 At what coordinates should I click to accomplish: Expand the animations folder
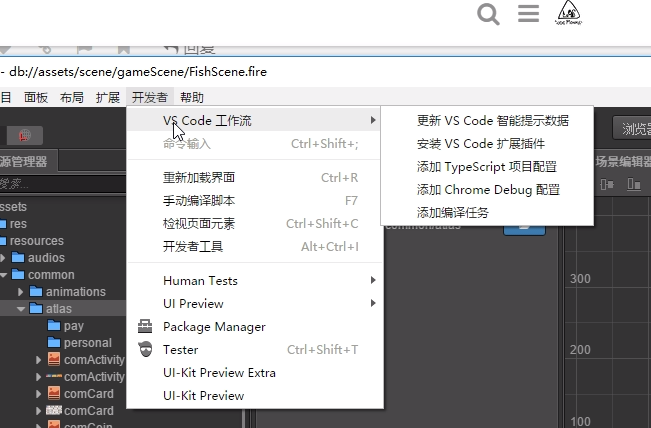20,292
